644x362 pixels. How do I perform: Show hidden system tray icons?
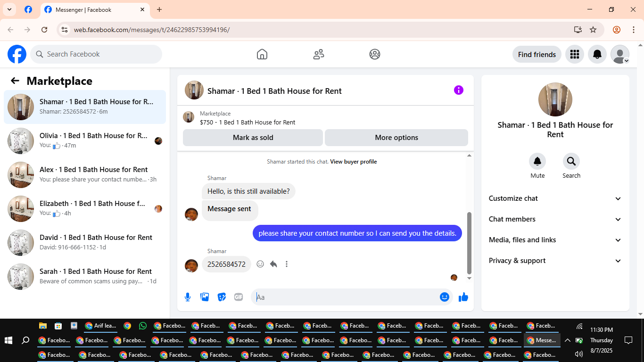coord(568,340)
